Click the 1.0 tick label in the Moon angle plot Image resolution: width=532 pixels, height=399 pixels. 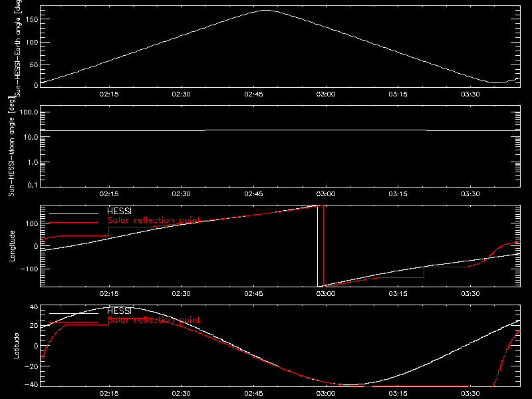point(33,162)
